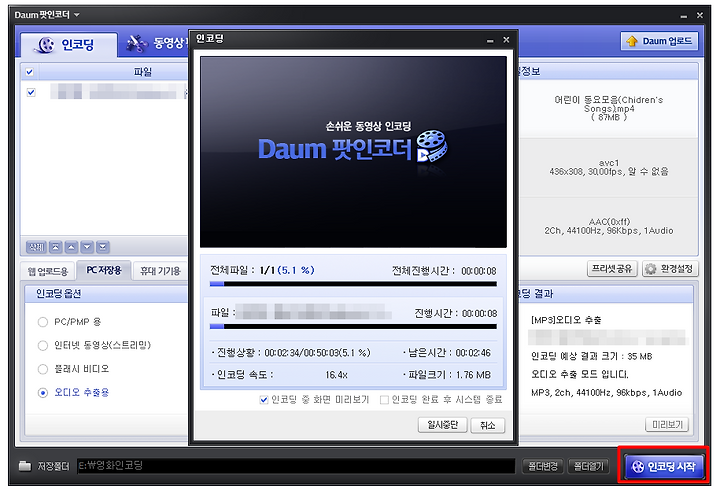Minimize the 인코딩 progress dialog
This screenshot has width=720, height=490.
click(490, 40)
